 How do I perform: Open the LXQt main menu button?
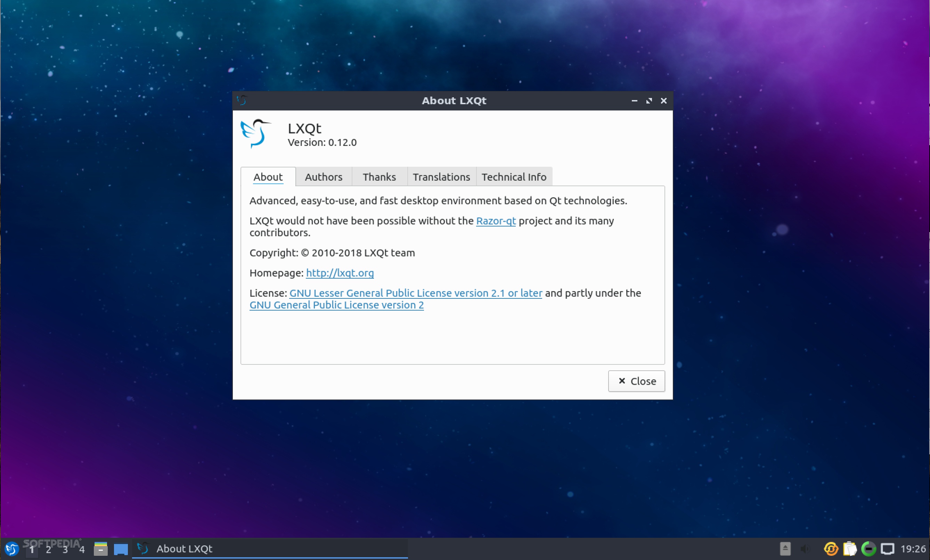pos(11,549)
